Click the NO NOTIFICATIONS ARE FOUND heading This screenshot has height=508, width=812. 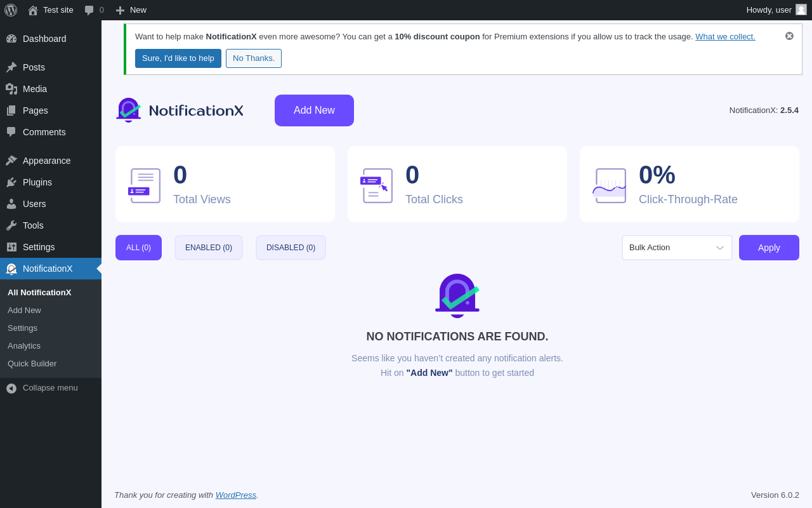(457, 337)
